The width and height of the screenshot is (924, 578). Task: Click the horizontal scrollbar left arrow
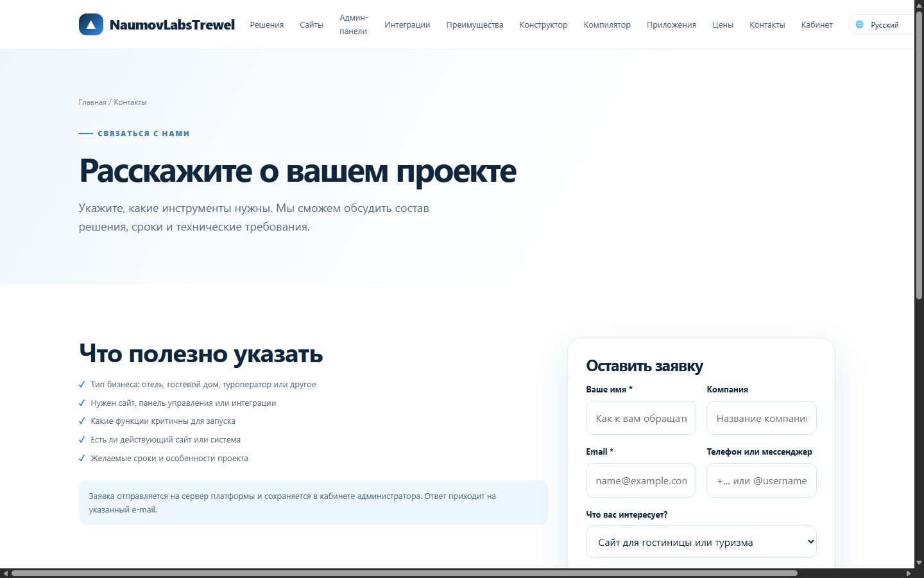pos(5,573)
